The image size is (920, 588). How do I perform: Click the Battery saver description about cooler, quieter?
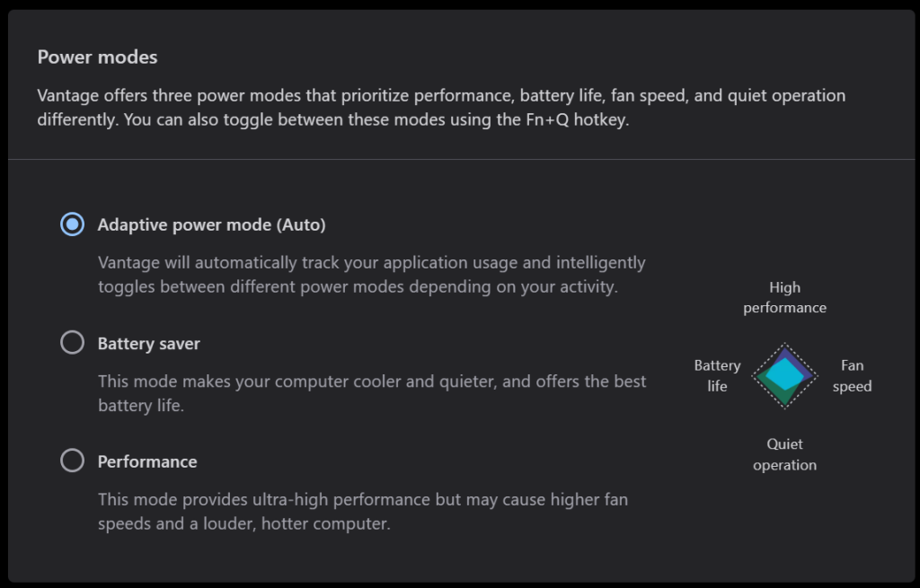click(x=371, y=393)
